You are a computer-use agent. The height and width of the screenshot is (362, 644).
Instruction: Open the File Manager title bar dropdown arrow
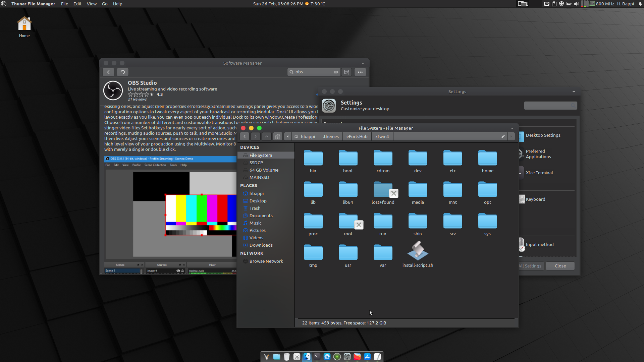512,128
